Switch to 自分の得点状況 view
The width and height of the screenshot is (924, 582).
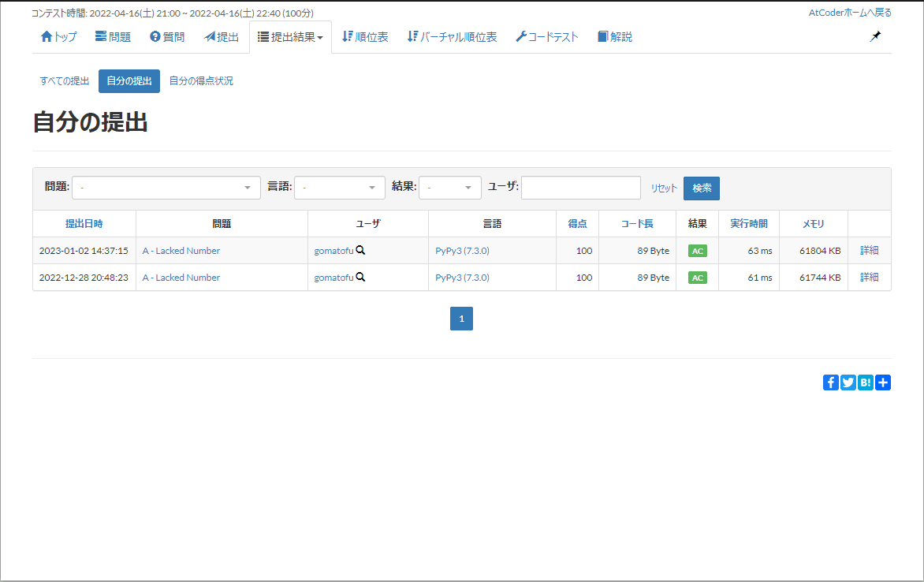[x=201, y=80]
